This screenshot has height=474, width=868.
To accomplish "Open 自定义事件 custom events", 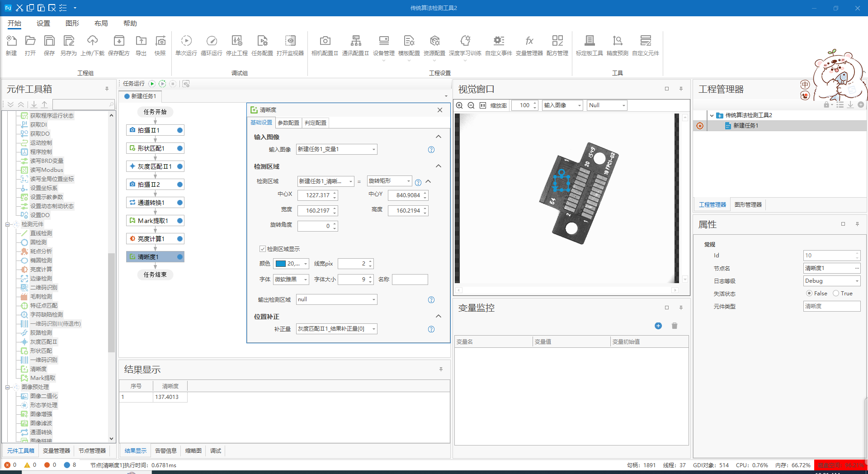I will click(x=499, y=41).
